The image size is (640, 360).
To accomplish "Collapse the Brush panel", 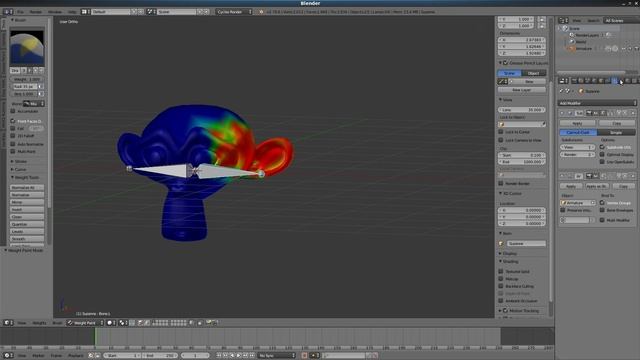I will [12, 20].
